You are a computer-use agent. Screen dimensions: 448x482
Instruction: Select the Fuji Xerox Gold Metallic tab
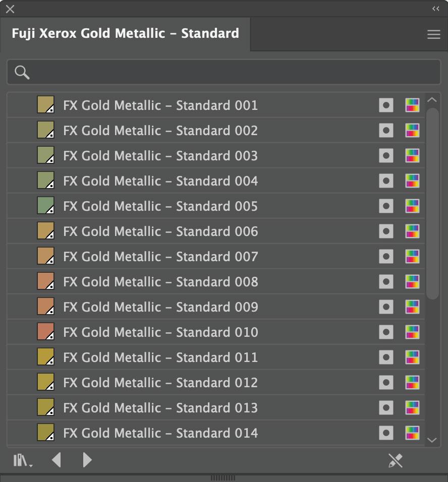pos(125,34)
